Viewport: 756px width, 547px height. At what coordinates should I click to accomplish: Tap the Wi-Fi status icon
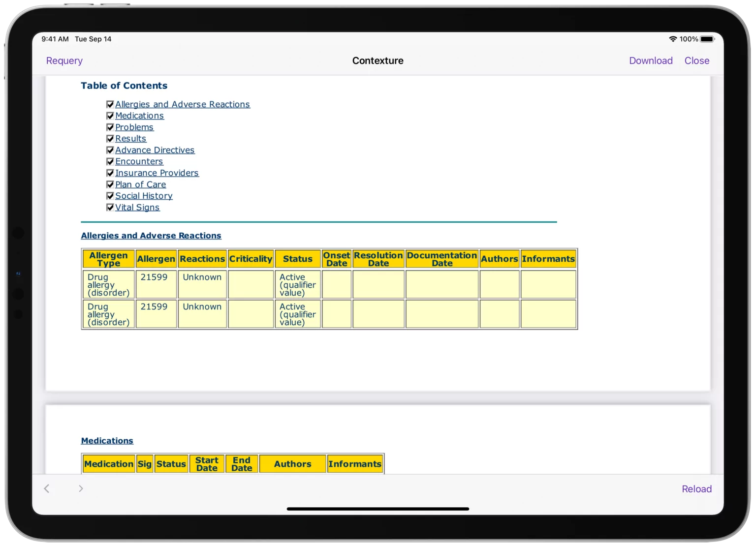click(x=672, y=39)
